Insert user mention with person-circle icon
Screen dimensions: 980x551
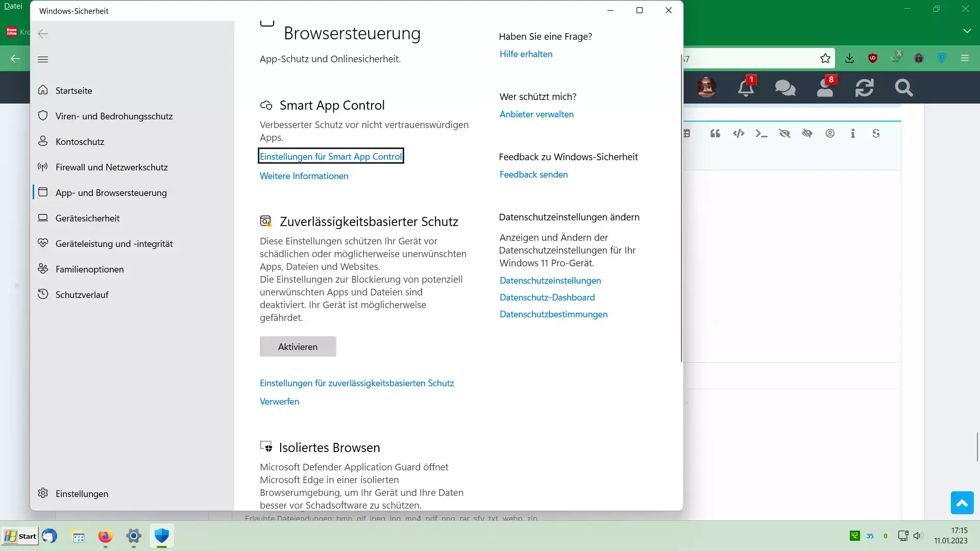[830, 134]
